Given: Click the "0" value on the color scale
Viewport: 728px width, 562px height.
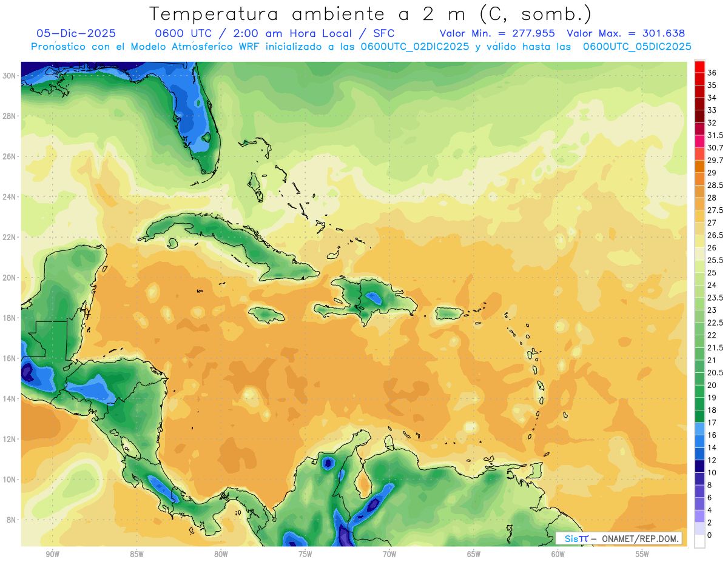Looking at the screenshot, I should [710, 535].
